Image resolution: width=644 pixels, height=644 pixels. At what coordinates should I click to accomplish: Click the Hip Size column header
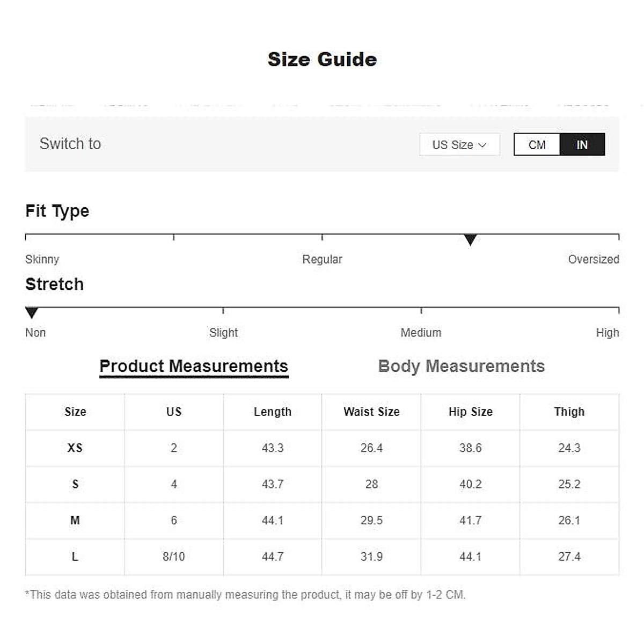click(470, 412)
